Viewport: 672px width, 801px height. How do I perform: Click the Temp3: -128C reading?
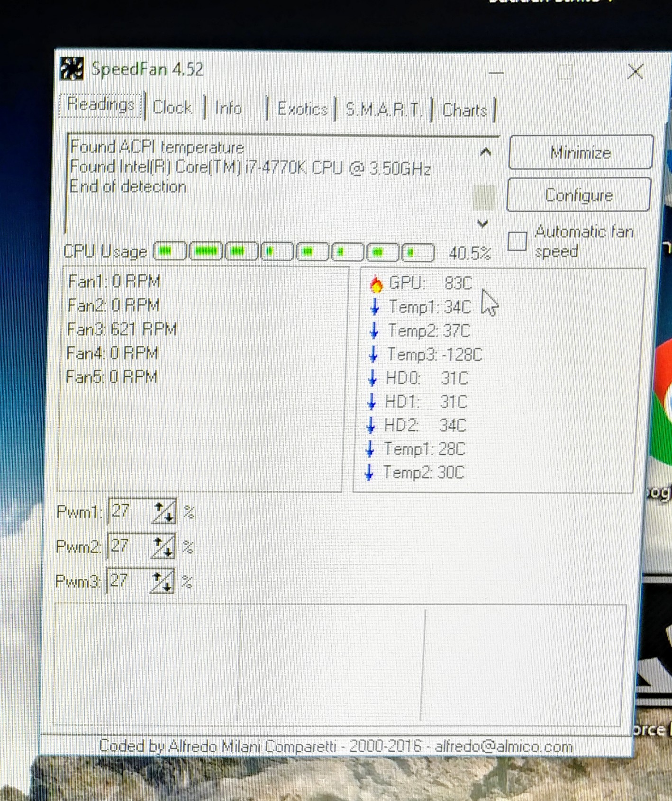click(435, 354)
